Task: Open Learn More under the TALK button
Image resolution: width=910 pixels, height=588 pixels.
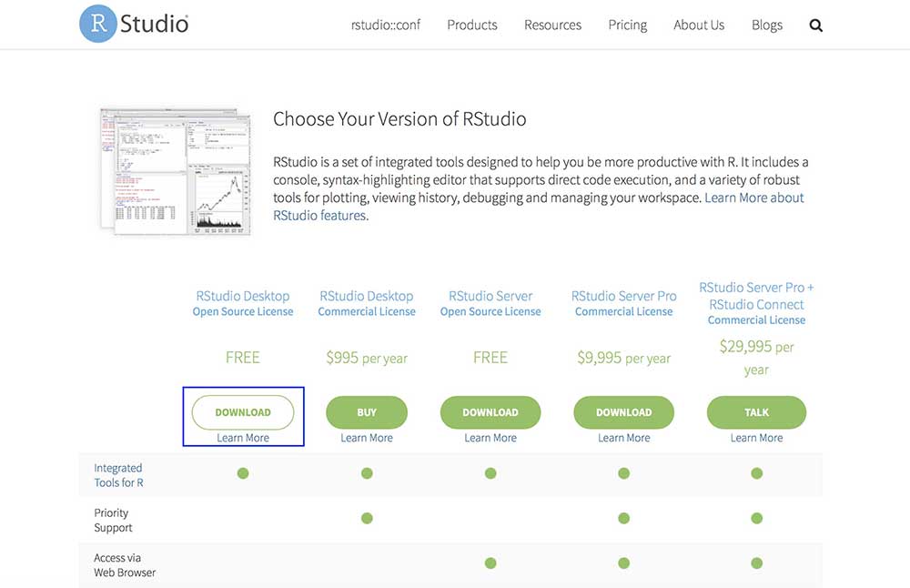Action: coord(756,438)
